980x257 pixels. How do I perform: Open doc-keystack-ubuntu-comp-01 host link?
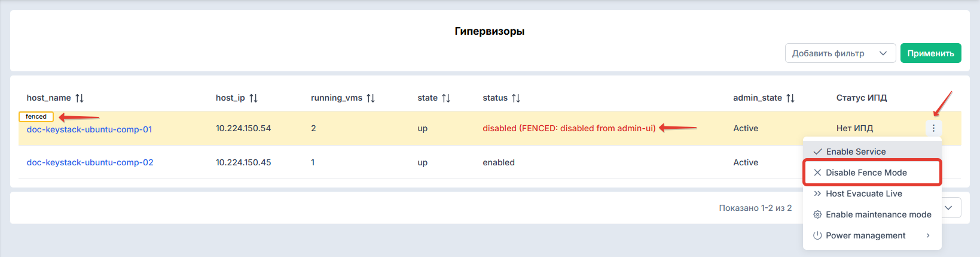[x=90, y=129]
